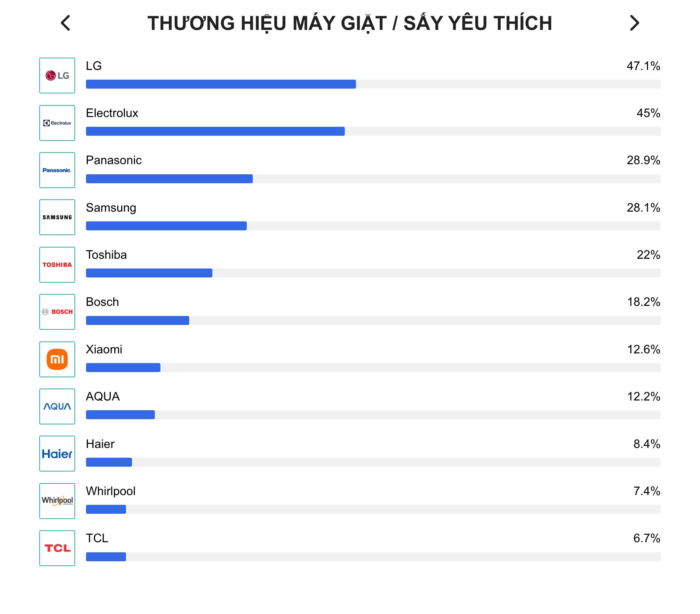This screenshot has width=700, height=614.
Task: Open the previous chart with left arrow
Action: [x=66, y=23]
